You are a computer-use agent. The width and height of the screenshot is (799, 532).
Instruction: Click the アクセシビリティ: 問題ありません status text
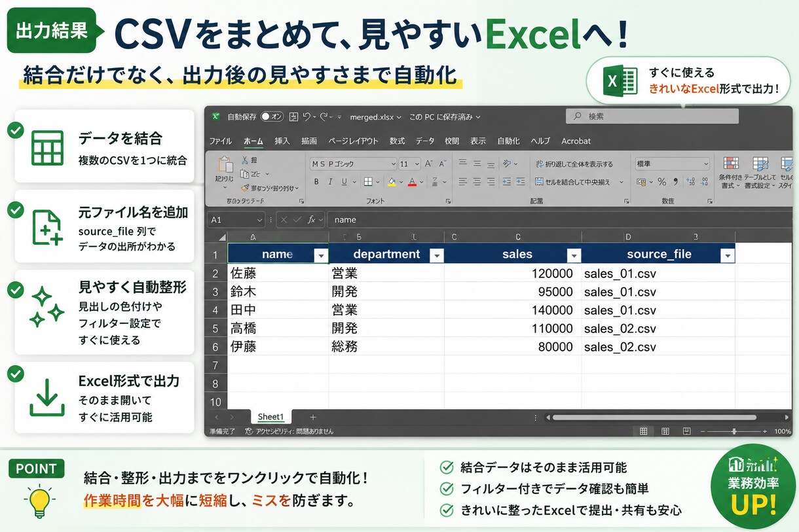(295, 432)
